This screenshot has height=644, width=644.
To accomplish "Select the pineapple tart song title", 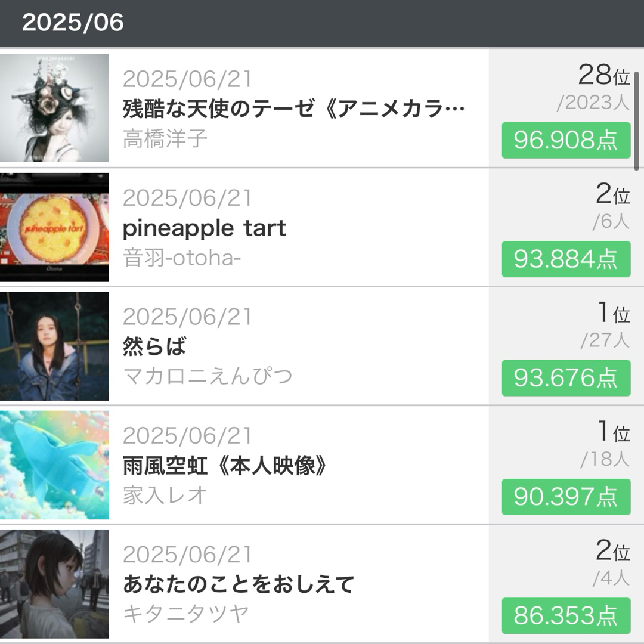I will pos(205,228).
